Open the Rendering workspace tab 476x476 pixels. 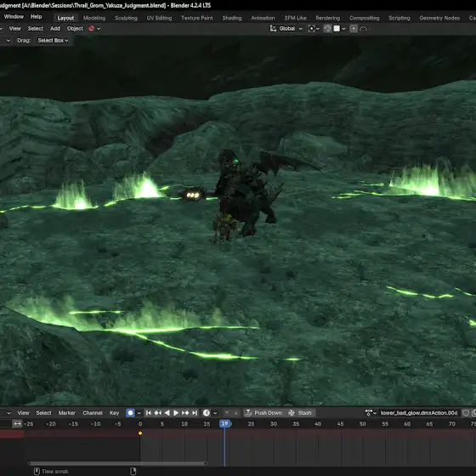pos(327,18)
